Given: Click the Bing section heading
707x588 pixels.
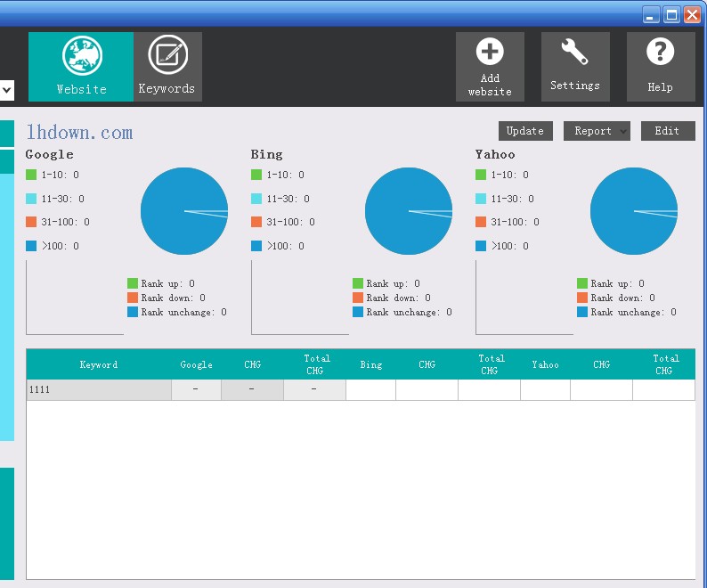Looking at the screenshot, I should coord(267,154).
